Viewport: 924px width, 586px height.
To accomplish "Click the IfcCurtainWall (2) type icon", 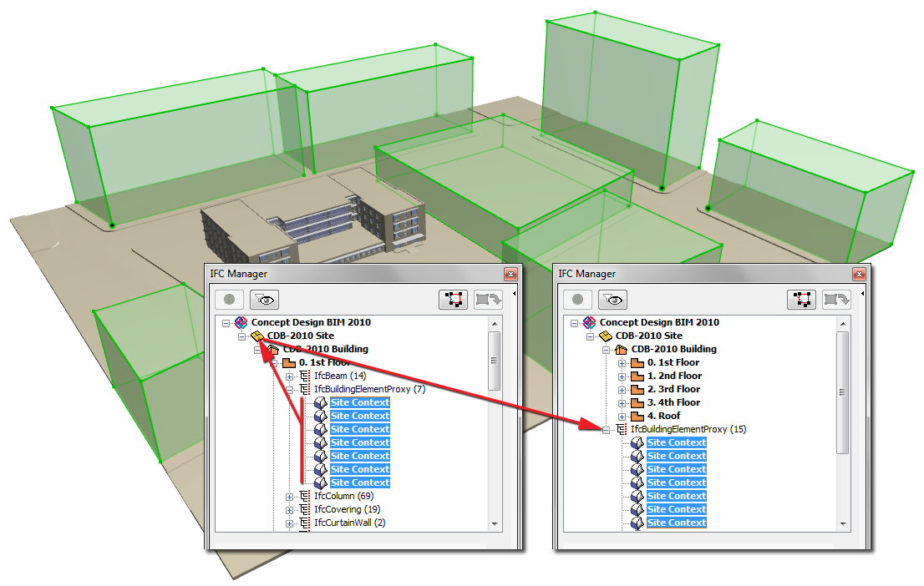I will pos(305,523).
